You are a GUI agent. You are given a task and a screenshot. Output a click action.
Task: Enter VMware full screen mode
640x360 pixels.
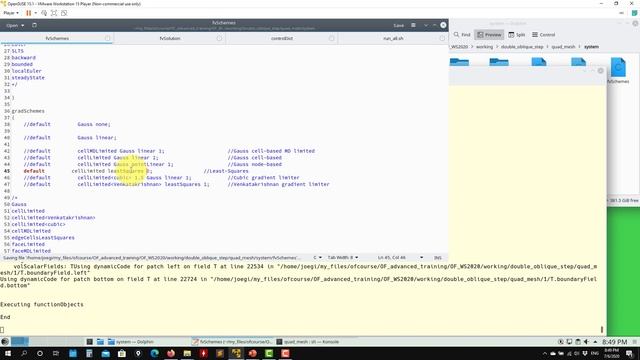(54, 13)
